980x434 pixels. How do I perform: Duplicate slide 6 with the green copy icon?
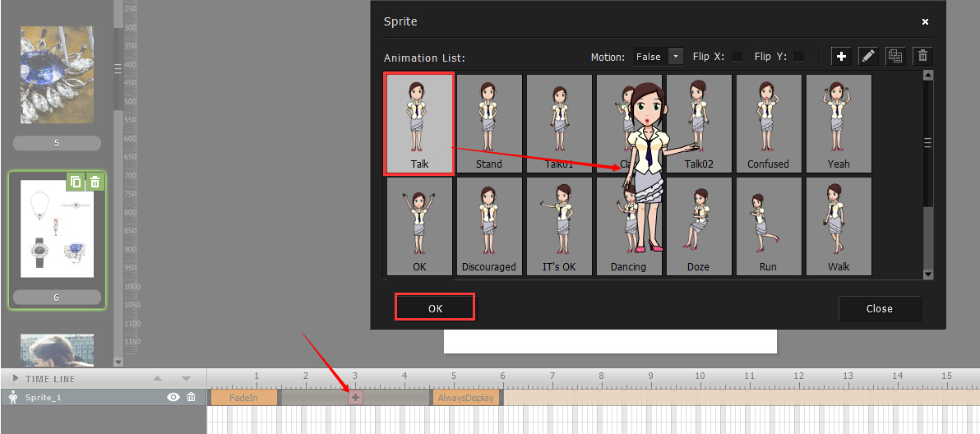click(x=76, y=182)
